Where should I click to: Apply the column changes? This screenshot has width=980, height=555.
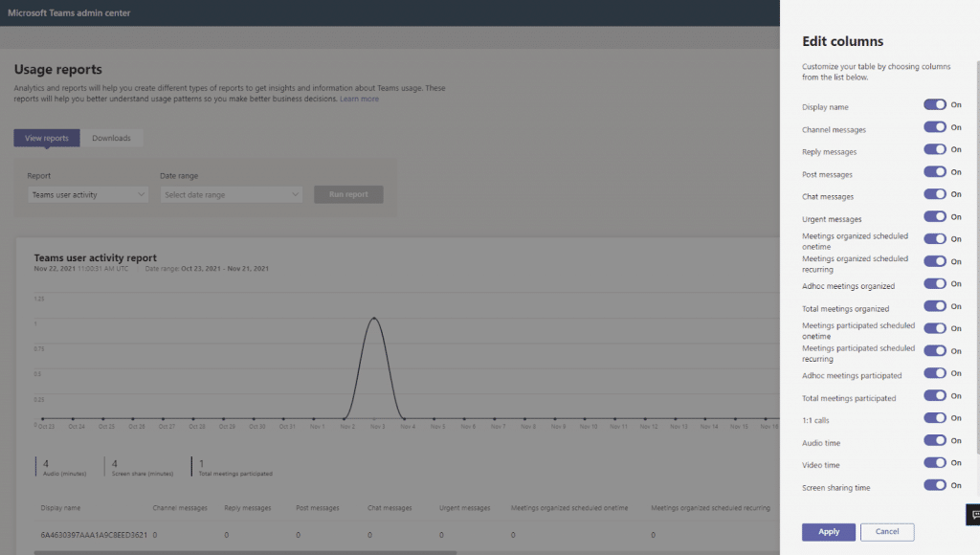coord(828,531)
